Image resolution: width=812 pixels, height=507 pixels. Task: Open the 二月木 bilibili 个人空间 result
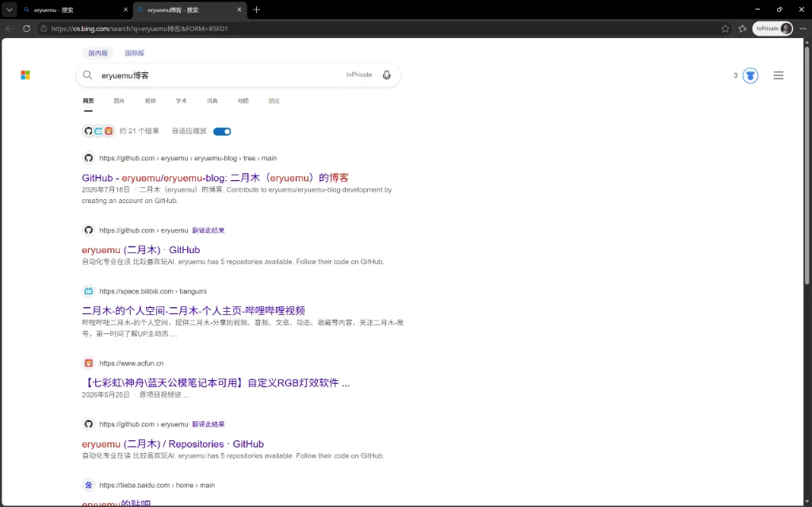coord(193,310)
